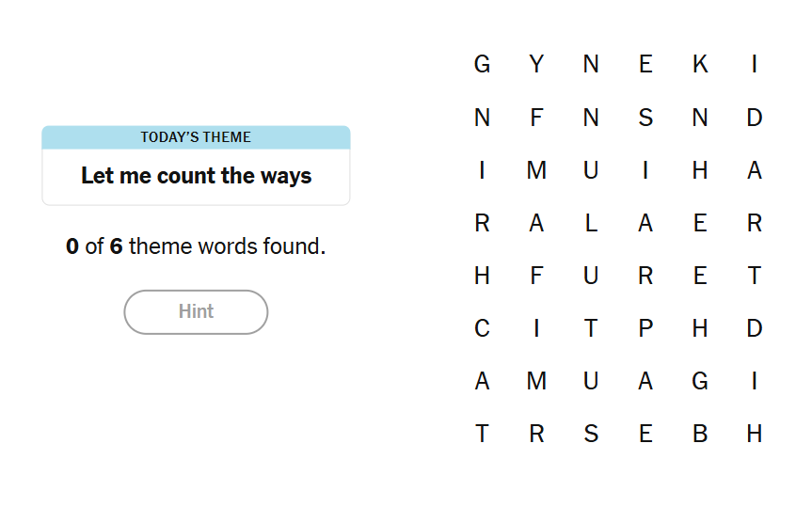Tap the letter P in the grid
Screen dimensions: 812x507
click(x=645, y=328)
